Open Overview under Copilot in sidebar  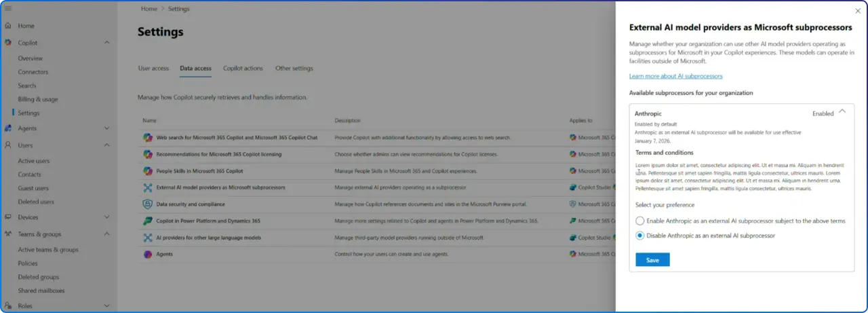click(31, 58)
